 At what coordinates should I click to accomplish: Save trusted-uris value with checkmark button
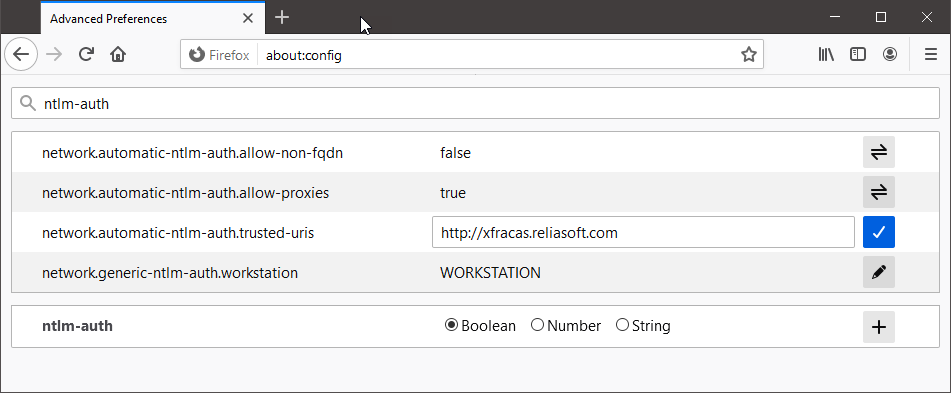879,232
